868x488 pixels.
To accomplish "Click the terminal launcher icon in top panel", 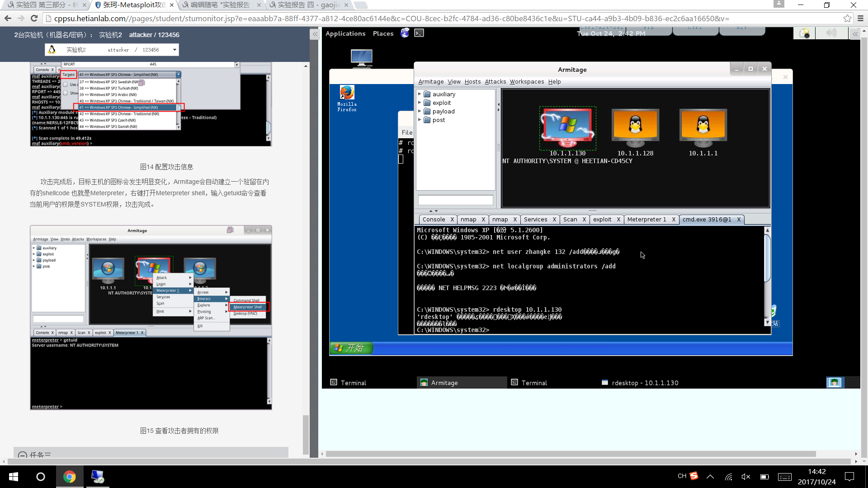I will pos(419,33).
